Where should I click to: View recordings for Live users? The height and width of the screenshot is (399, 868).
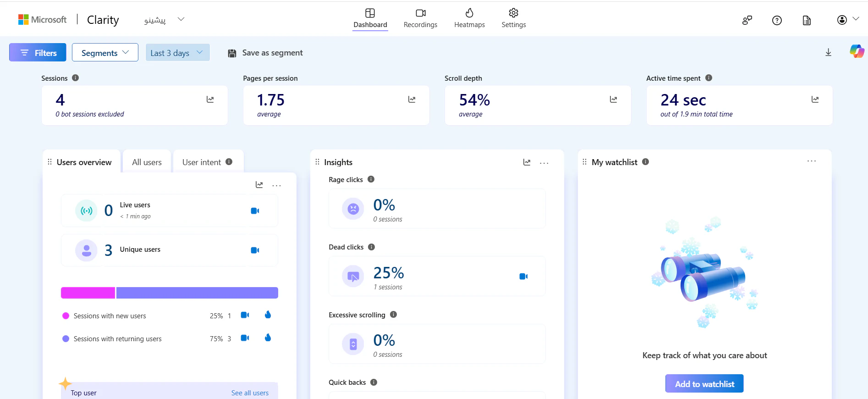(255, 211)
